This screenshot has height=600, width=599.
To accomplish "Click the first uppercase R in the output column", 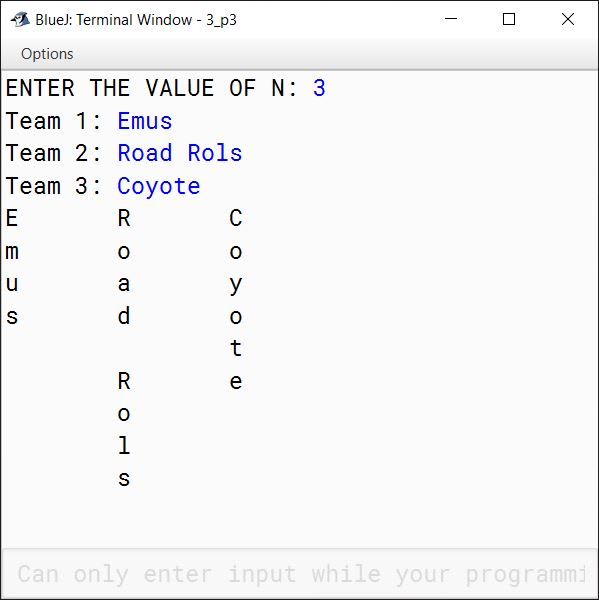I will point(124,218).
